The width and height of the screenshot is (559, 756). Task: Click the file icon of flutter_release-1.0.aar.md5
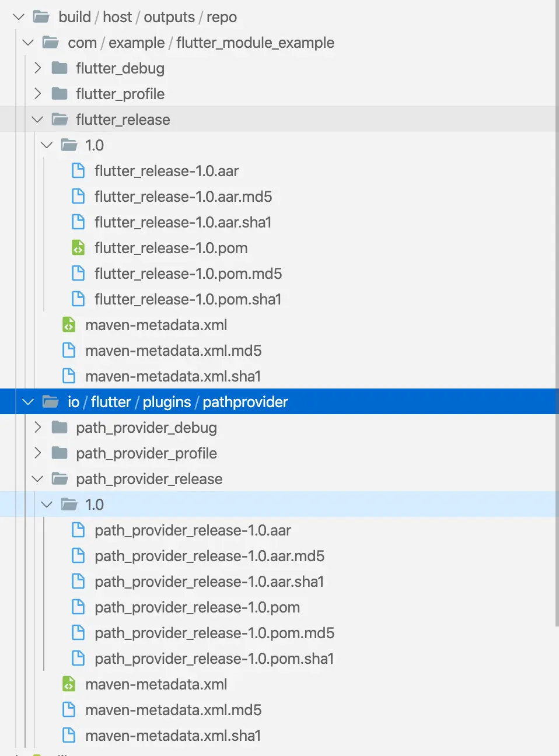[x=78, y=197]
